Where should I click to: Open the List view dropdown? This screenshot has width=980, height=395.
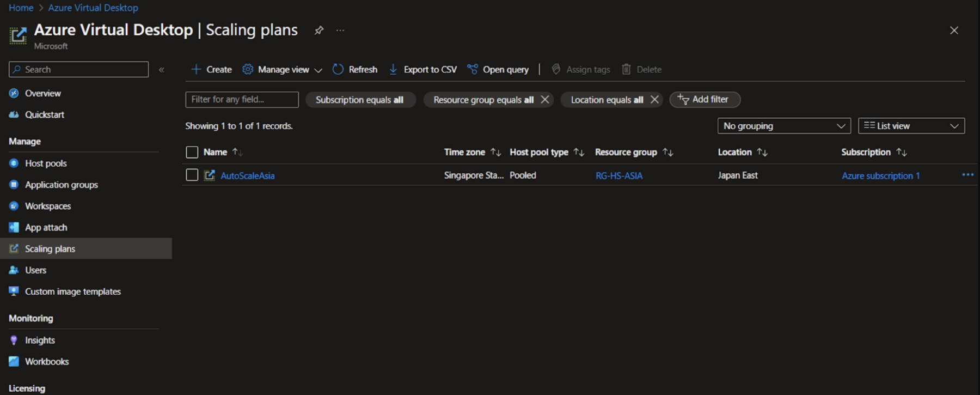(911, 126)
